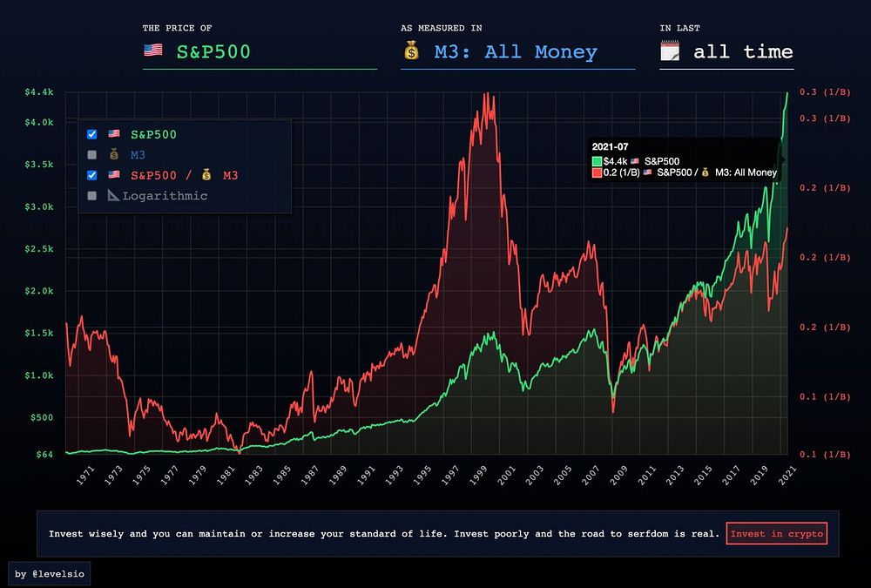Screen dimensions: 871x588
Task: Uncheck the S&P500 / M3 ratio checkbox
Action: 92,176
